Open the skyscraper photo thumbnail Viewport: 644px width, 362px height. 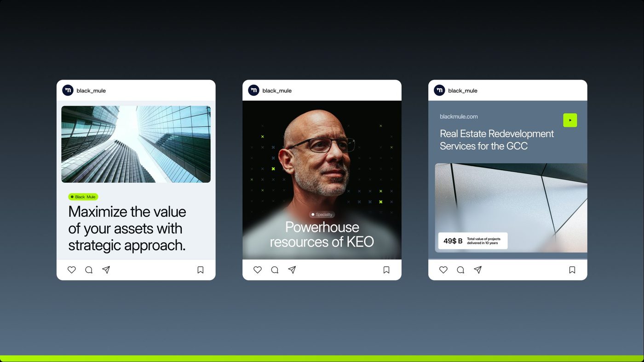pyautogui.click(x=136, y=144)
